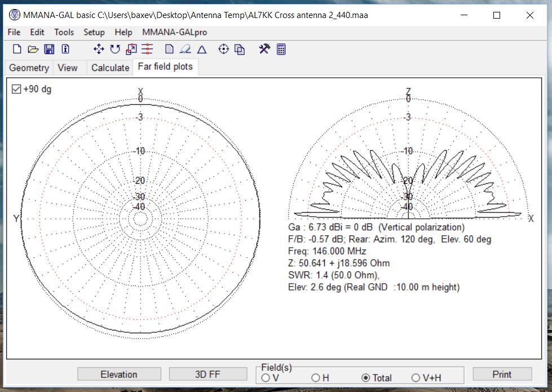
Task: Switch to the Calculate tab
Action: 110,68
